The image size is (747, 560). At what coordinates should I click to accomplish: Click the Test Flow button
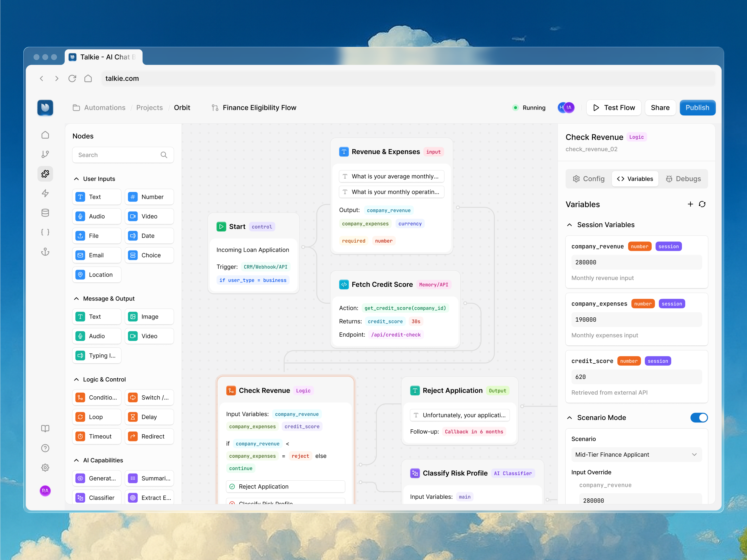[613, 108]
